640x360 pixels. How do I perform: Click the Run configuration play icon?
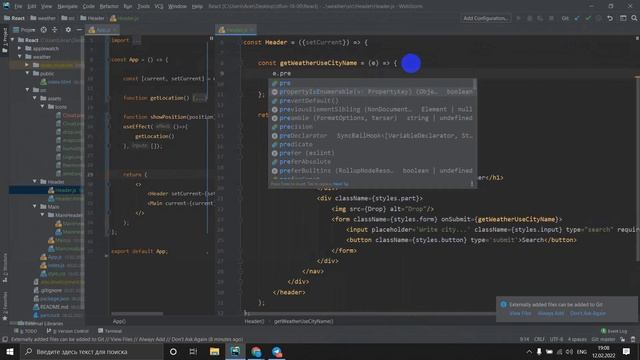(x=518, y=18)
